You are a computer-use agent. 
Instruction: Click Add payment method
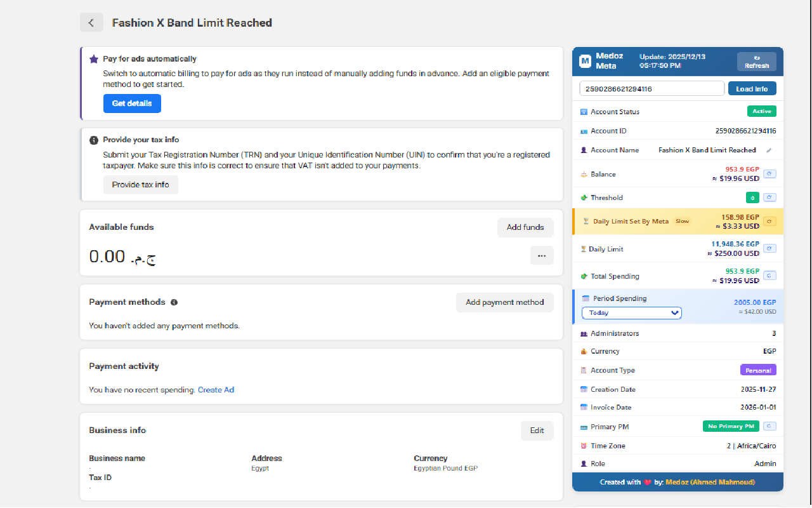click(504, 302)
